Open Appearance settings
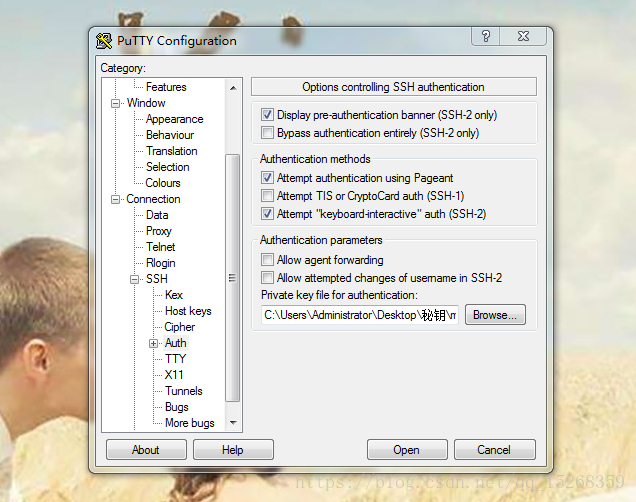This screenshot has height=502, width=636. point(174,119)
